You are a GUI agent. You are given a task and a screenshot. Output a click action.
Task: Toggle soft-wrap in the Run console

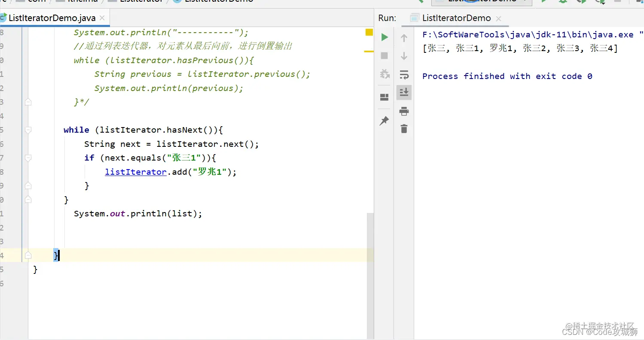pos(404,75)
